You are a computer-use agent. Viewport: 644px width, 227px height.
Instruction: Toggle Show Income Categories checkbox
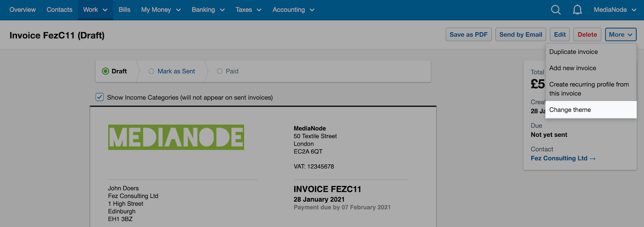click(x=100, y=97)
